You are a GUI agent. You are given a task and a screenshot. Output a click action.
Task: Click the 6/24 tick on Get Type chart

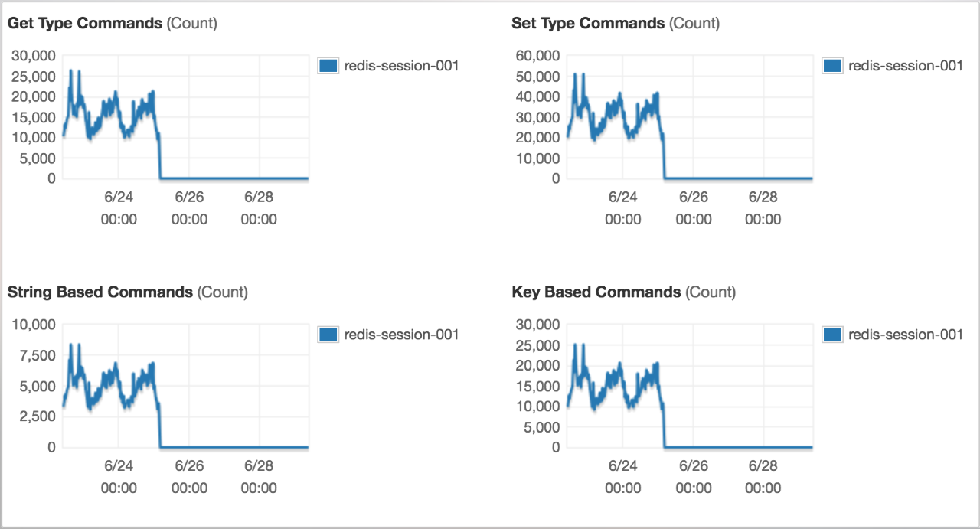click(x=118, y=208)
